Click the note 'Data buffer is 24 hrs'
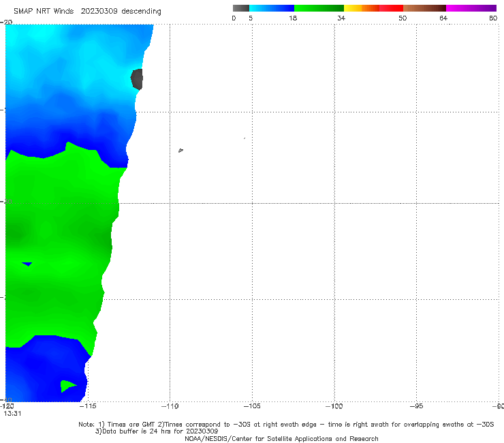The height and width of the screenshot is (443, 504). (x=156, y=431)
